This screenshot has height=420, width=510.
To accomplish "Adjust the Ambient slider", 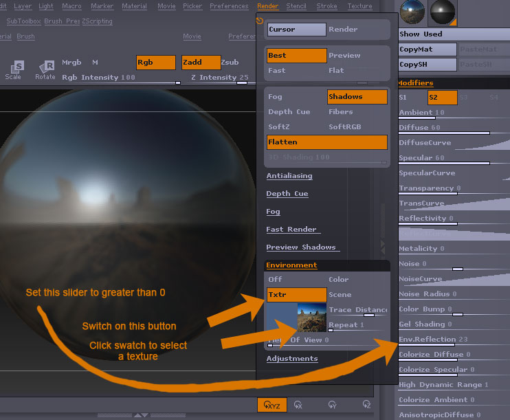I will click(x=454, y=113).
